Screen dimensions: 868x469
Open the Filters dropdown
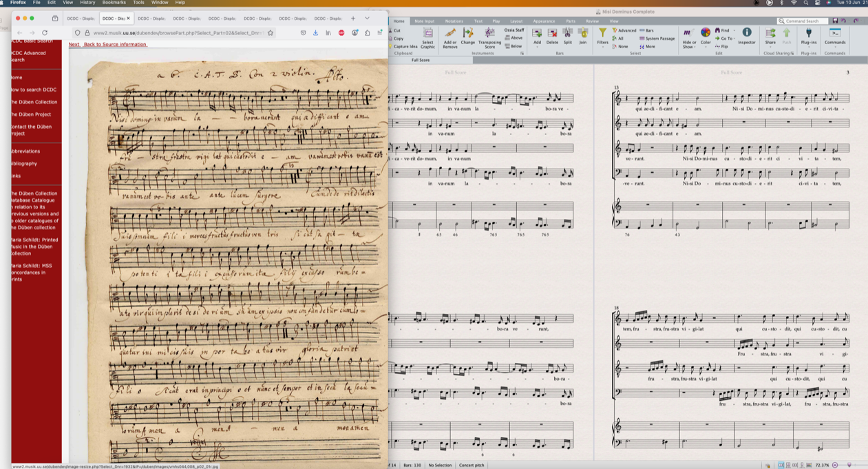602,37
